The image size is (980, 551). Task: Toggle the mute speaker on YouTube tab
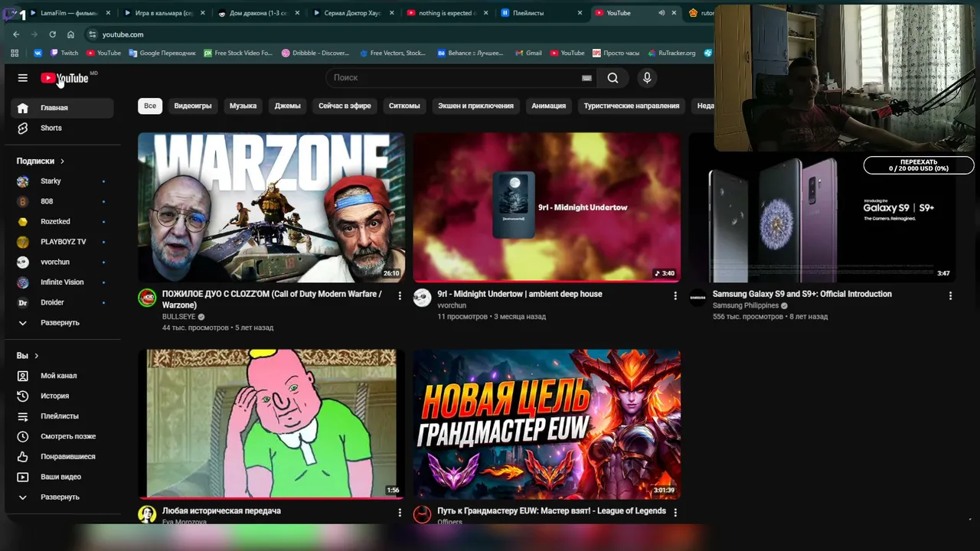pyautogui.click(x=661, y=13)
